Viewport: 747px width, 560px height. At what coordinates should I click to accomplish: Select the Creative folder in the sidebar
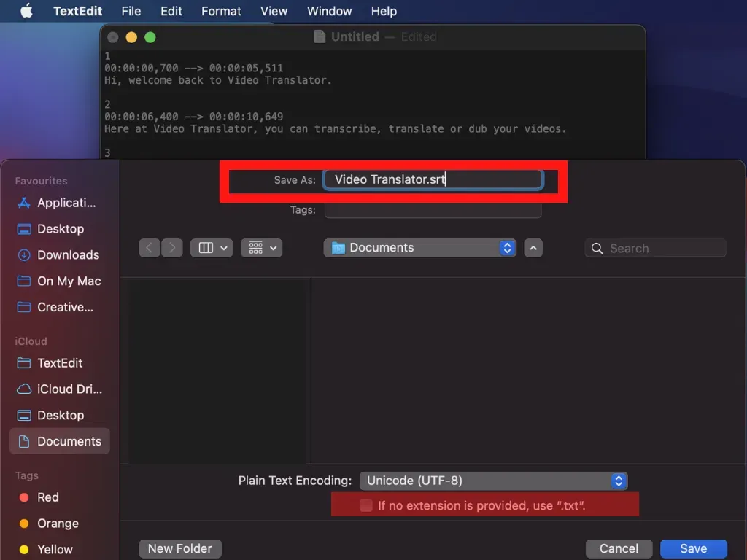[60, 307]
